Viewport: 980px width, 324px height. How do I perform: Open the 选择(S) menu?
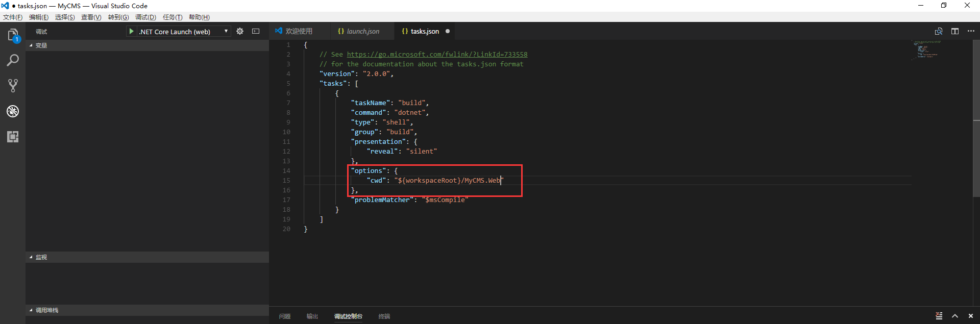[65, 17]
